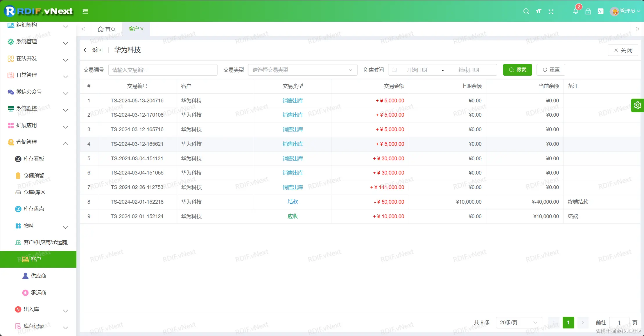Open the language switch icon
Screen dimensions: 644x336
coord(600,11)
